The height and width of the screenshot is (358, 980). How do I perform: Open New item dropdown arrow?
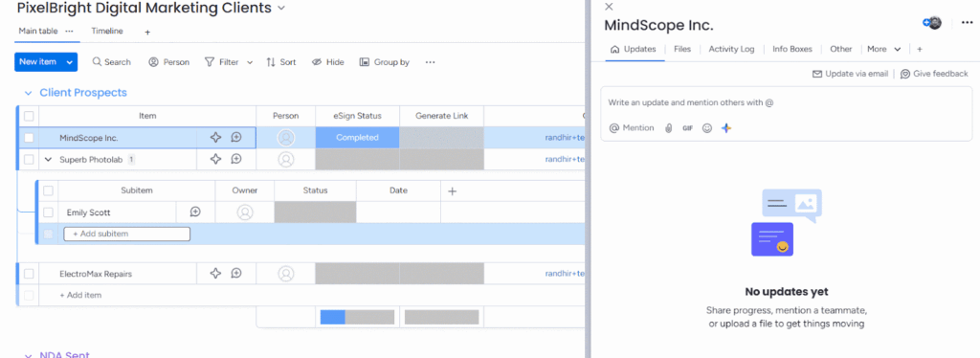pyautogui.click(x=69, y=62)
